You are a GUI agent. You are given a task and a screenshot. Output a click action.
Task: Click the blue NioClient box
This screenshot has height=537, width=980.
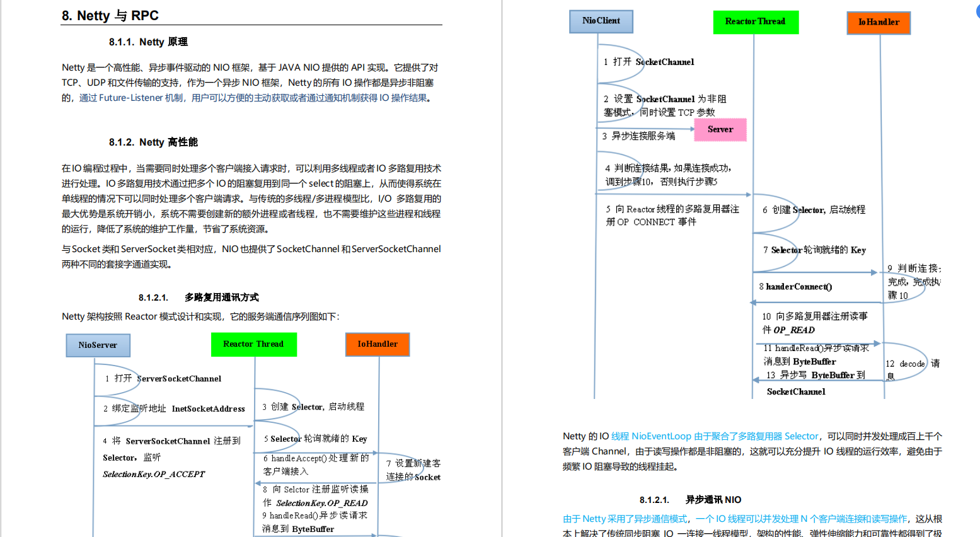tap(601, 21)
